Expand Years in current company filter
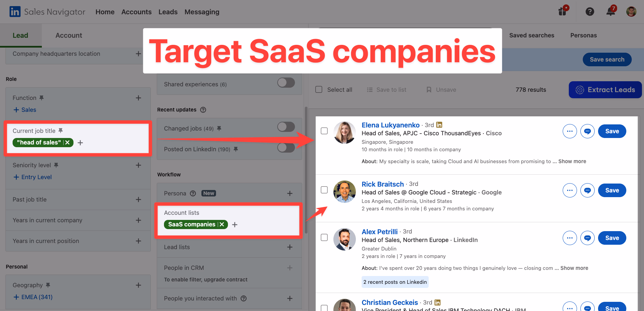 click(138, 220)
